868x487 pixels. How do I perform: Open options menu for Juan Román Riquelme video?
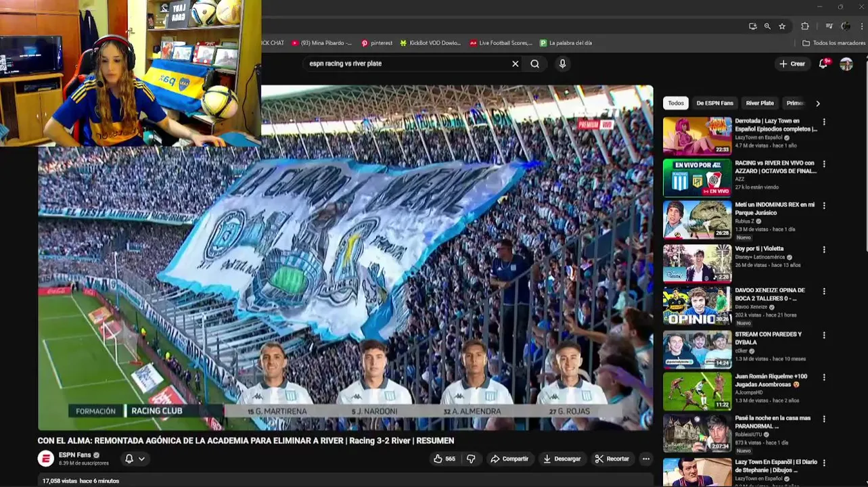tap(824, 377)
